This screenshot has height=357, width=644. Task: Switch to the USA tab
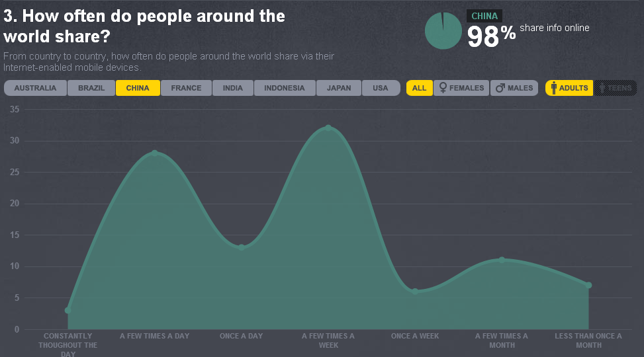coord(381,88)
